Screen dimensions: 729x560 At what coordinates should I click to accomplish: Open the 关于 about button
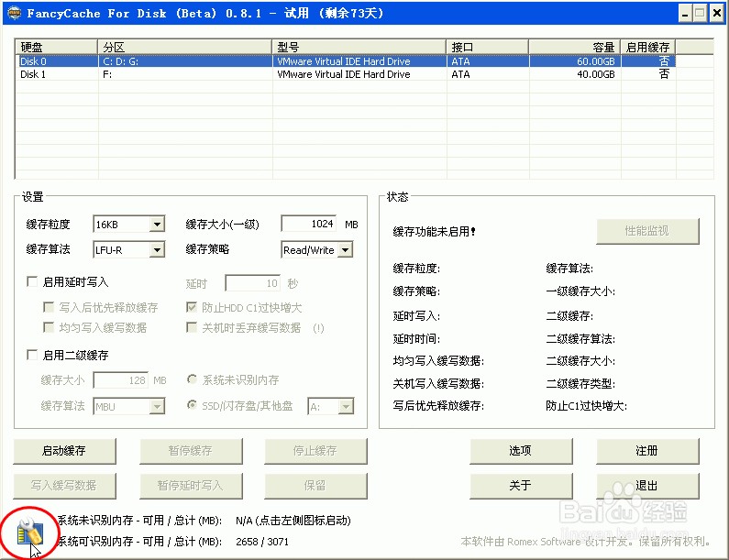point(521,486)
